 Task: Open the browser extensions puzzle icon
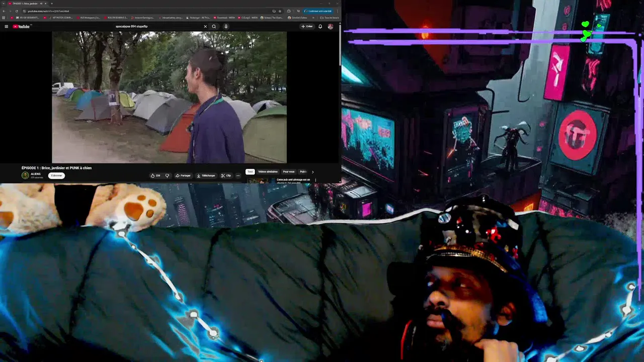pos(289,11)
